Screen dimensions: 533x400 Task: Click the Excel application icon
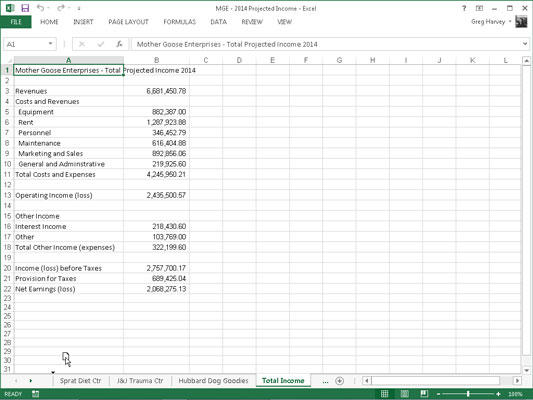tap(10, 8)
